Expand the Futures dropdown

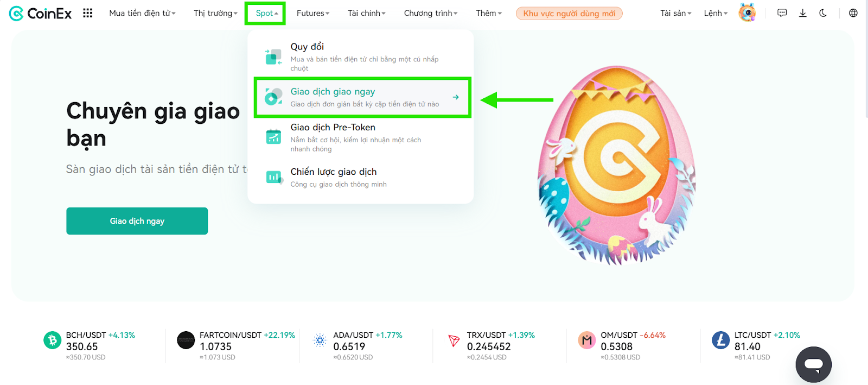(x=313, y=13)
